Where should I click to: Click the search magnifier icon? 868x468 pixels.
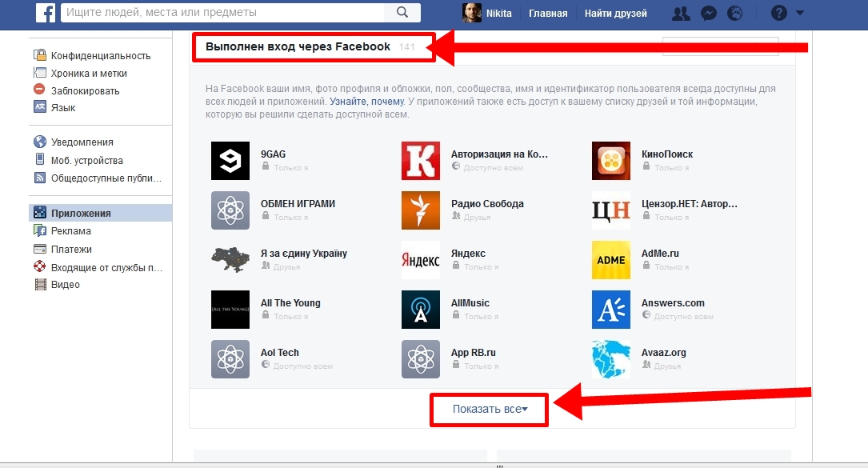[402, 12]
